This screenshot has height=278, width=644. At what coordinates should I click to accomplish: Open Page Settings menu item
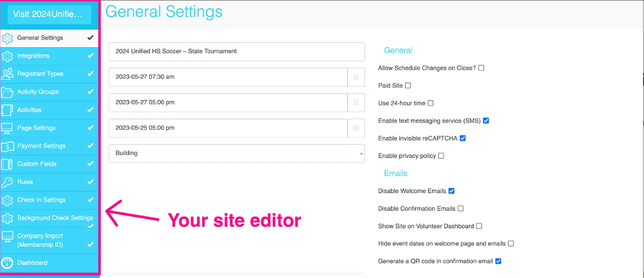49,128
